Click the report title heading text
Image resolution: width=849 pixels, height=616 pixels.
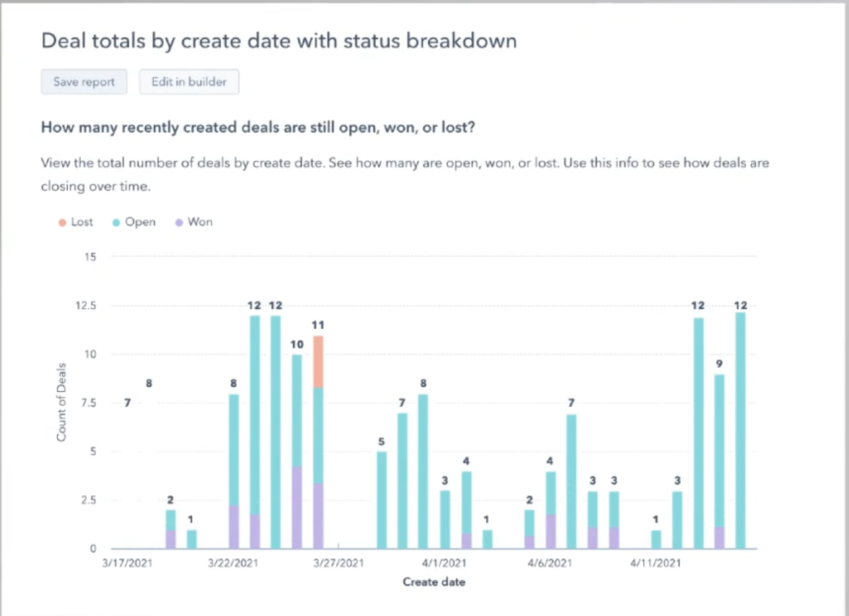[279, 41]
